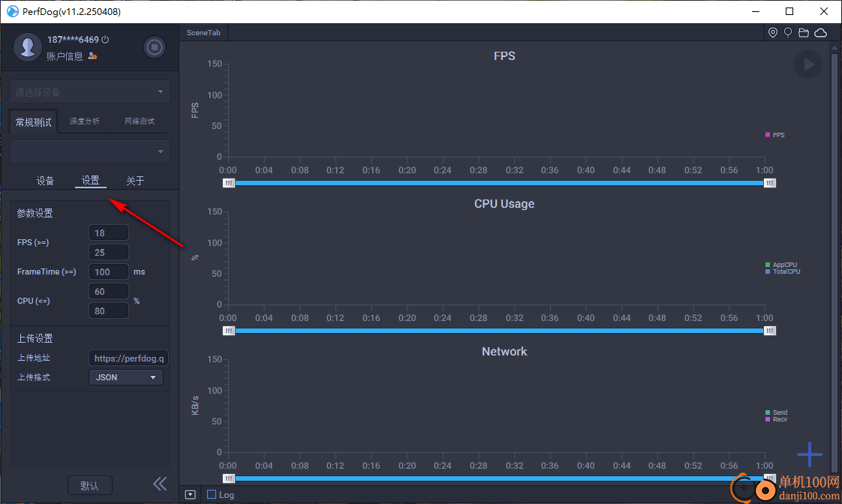Click the FPS field with value 18
The height and width of the screenshot is (504, 842).
pos(109,233)
